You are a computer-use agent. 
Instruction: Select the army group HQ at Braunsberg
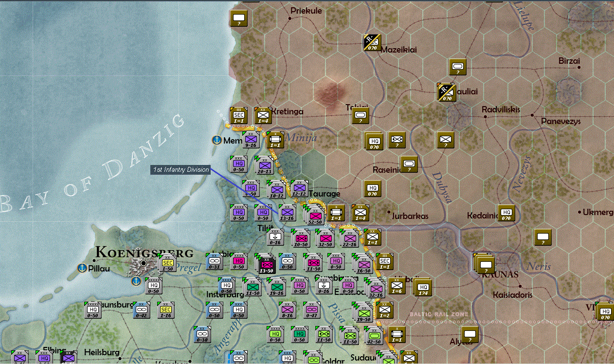click(93, 310)
